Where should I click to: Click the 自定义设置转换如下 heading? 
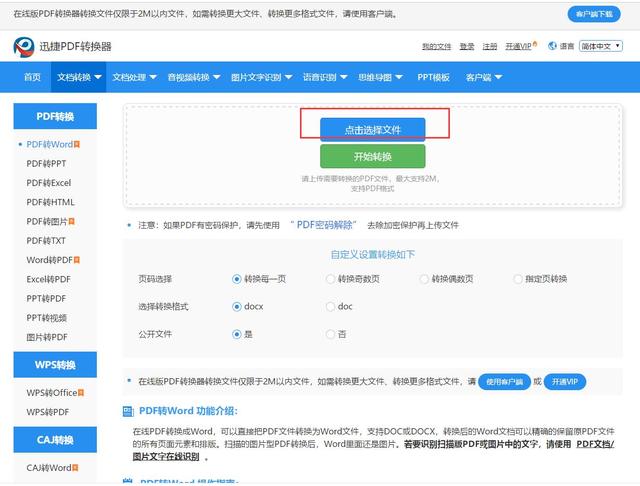click(x=373, y=255)
